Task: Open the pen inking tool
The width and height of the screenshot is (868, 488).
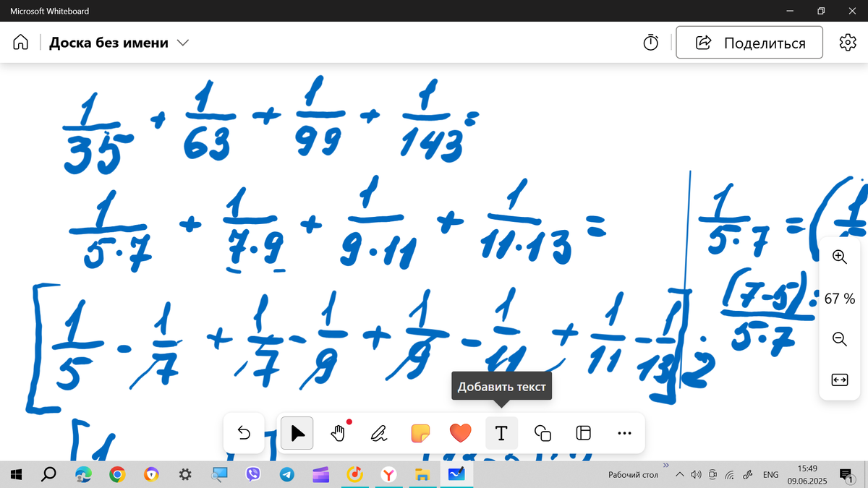Action: point(378,433)
